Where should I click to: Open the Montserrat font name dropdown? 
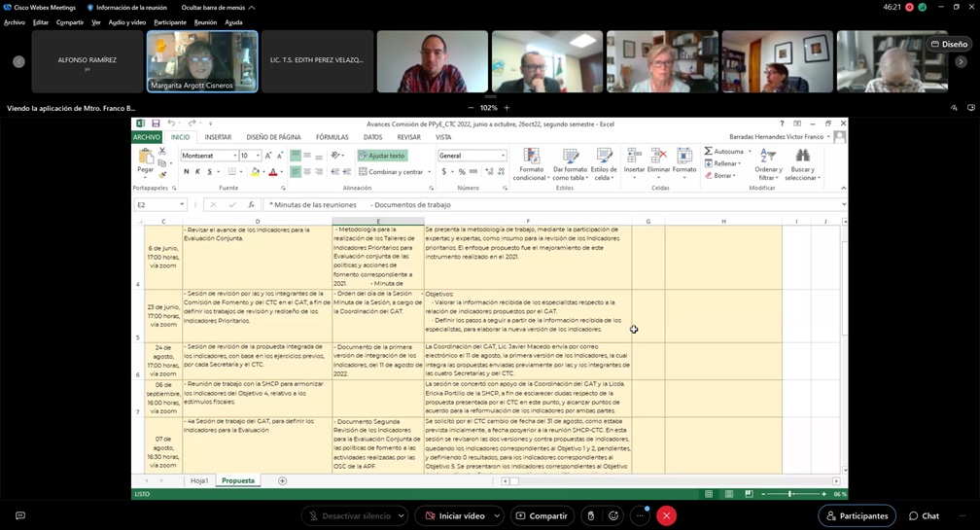click(x=235, y=156)
